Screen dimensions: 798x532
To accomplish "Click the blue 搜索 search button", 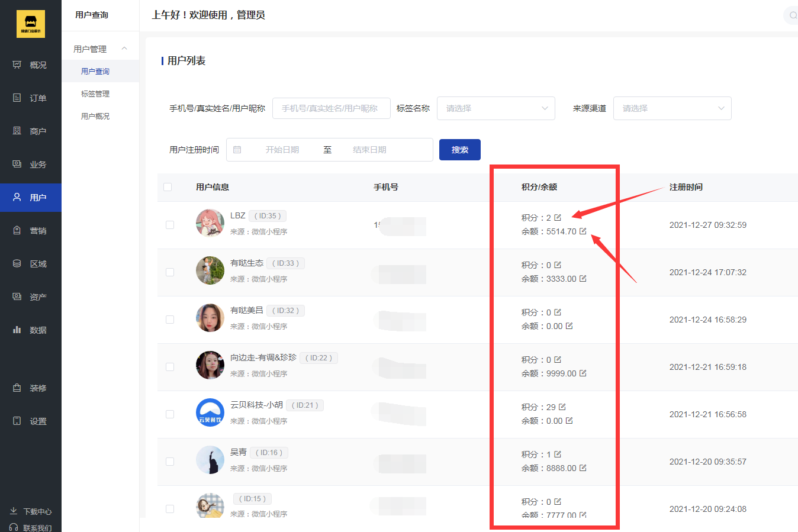I will coord(460,150).
